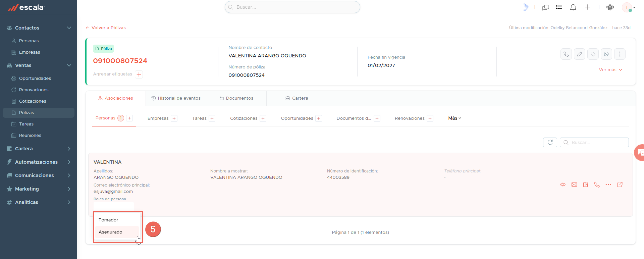Open the support headset icon in top bar
Image resolution: width=644 pixels, height=259 pixels.
[x=610, y=7]
